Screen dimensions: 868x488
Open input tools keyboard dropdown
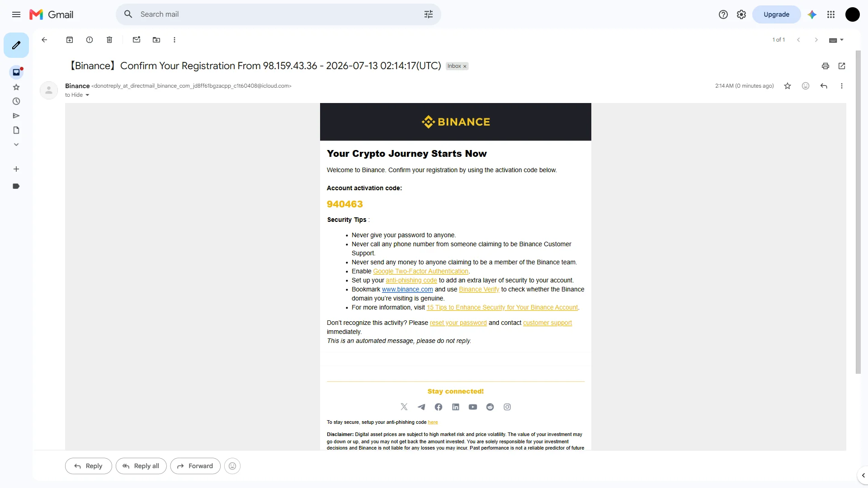tap(836, 40)
